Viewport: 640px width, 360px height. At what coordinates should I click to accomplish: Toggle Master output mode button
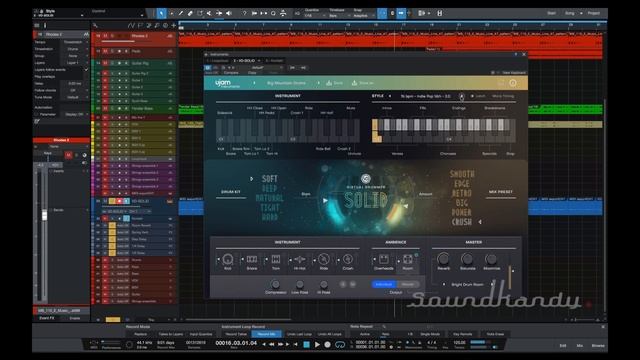click(408, 284)
